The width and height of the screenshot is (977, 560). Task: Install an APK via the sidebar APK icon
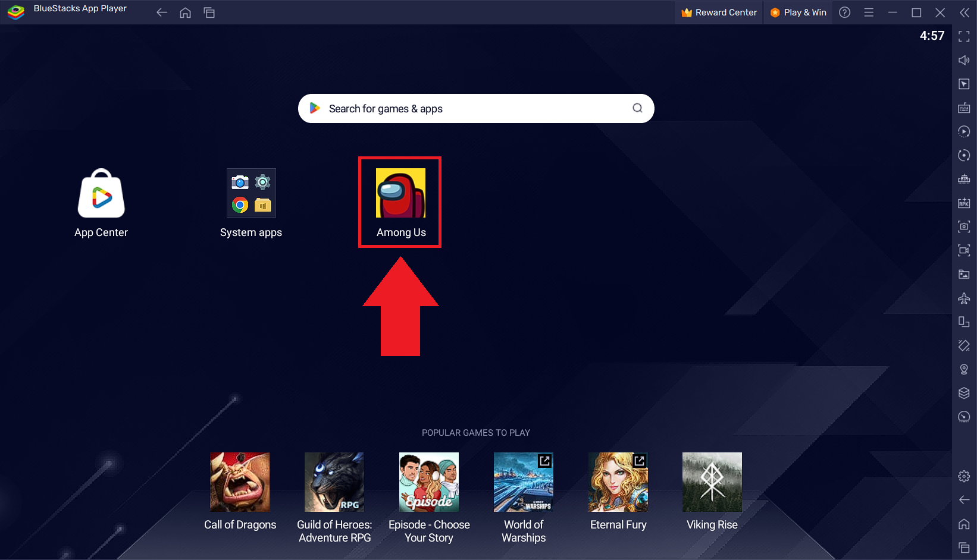pos(964,203)
